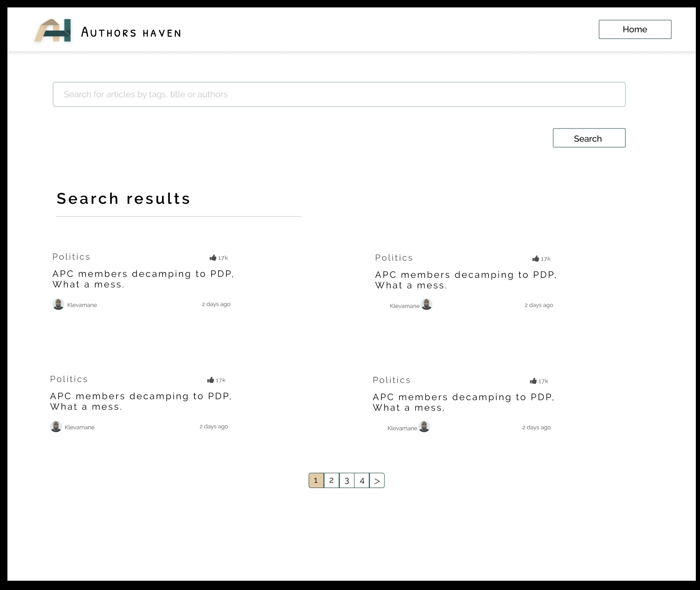The image size is (700, 590).
Task: Open the Politics category on the top-left card
Action: pyautogui.click(x=71, y=257)
